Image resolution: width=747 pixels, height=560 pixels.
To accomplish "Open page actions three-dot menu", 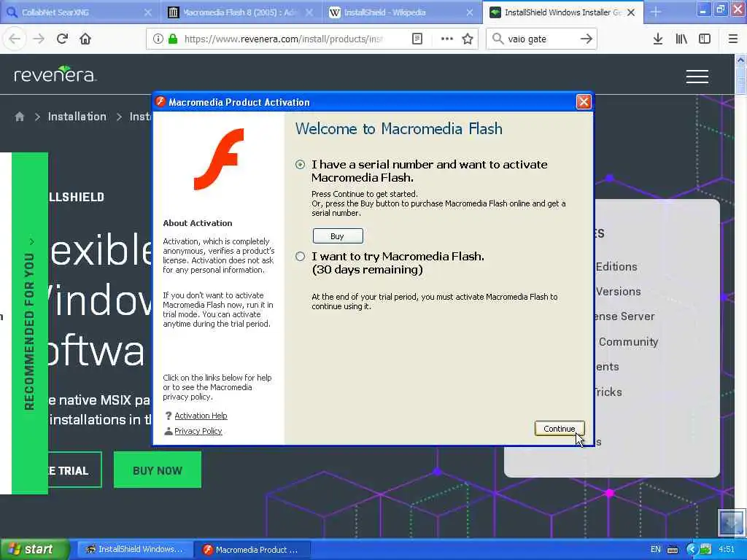I will [x=447, y=39].
